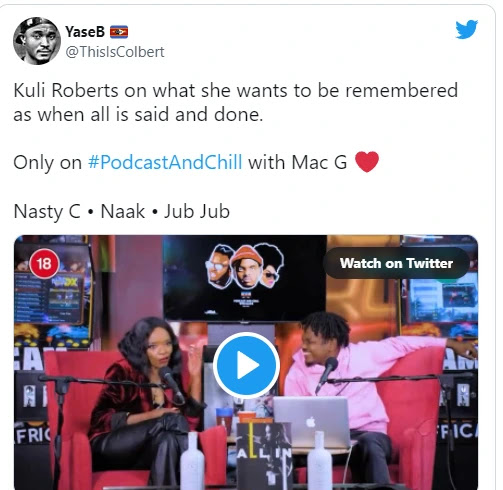503x490 pixels.
Task: Click the microphone in front of the woman
Action: 170,383
